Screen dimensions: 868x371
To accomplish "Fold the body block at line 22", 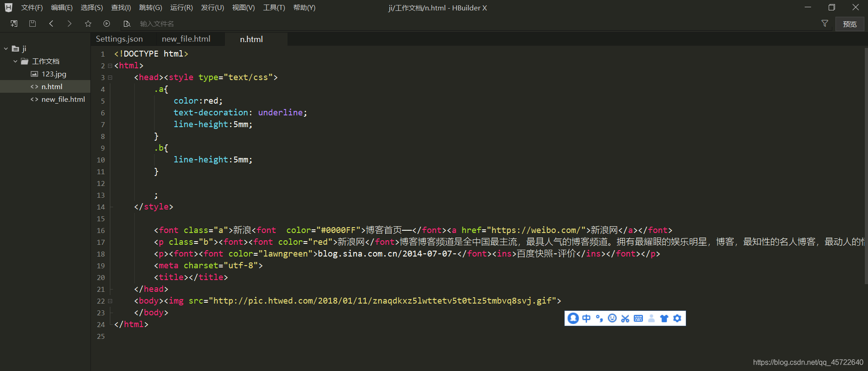I will click(110, 301).
